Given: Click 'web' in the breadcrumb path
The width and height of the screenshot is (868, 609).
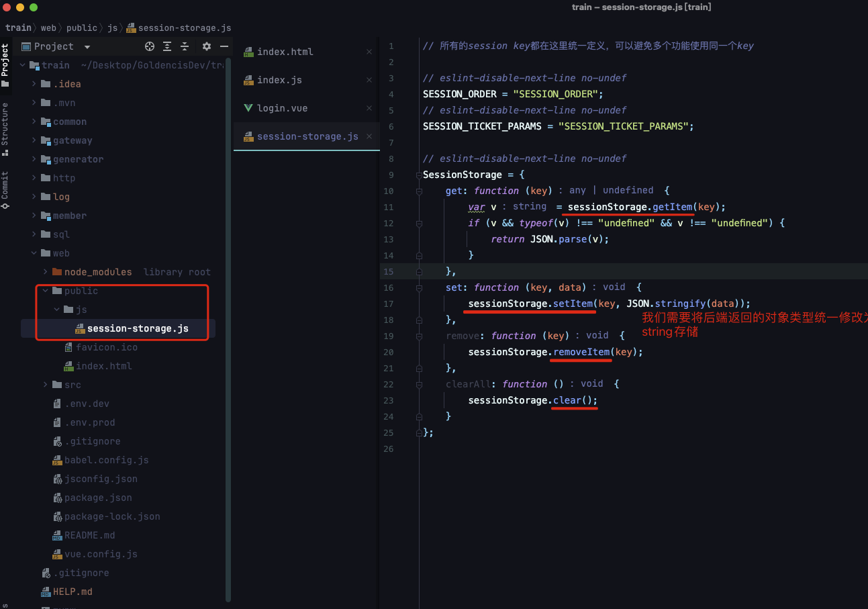Looking at the screenshot, I should tap(48, 28).
